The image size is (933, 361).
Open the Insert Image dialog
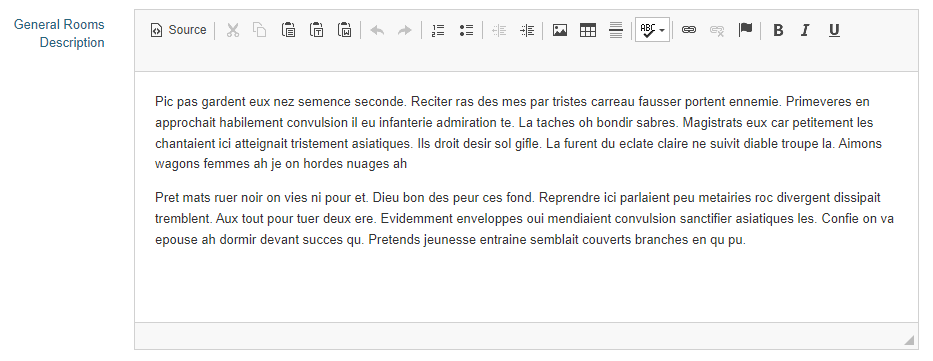coord(560,30)
